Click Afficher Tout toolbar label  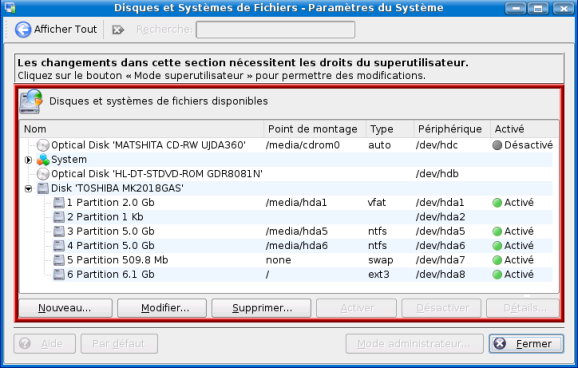[x=65, y=29]
